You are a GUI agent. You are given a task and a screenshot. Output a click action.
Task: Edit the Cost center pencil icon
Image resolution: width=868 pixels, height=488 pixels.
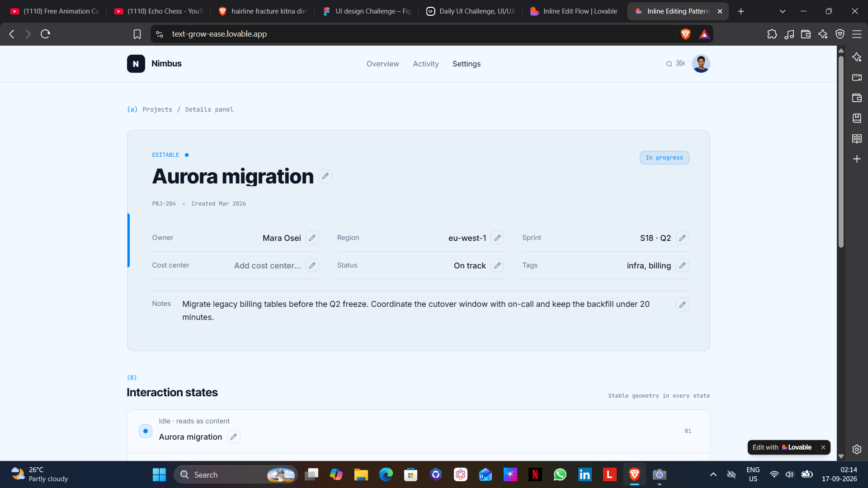pyautogui.click(x=312, y=265)
